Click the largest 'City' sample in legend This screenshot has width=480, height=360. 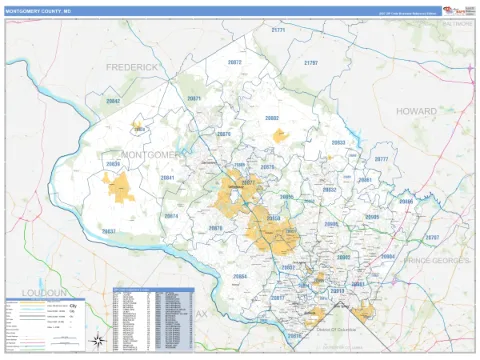(73, 306)
